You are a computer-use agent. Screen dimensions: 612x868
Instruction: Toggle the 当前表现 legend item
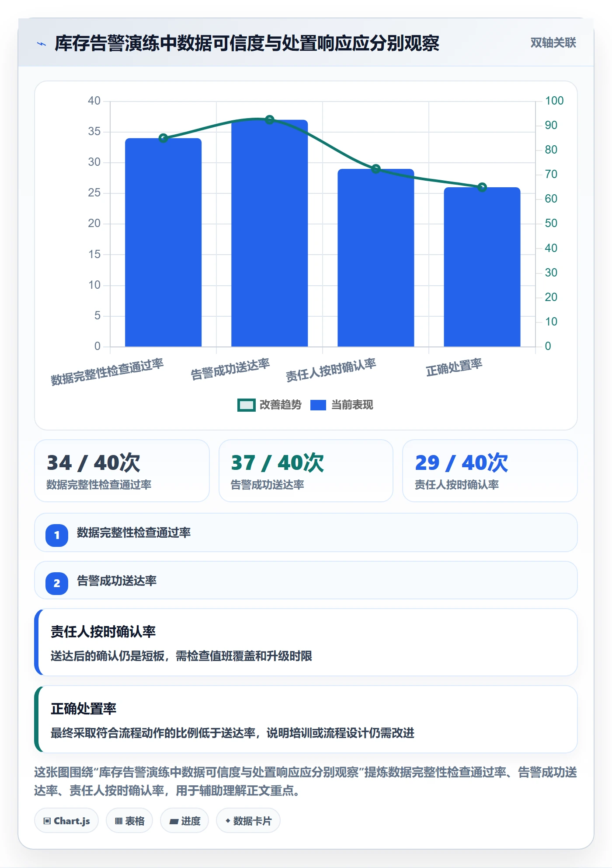point(342,405)
